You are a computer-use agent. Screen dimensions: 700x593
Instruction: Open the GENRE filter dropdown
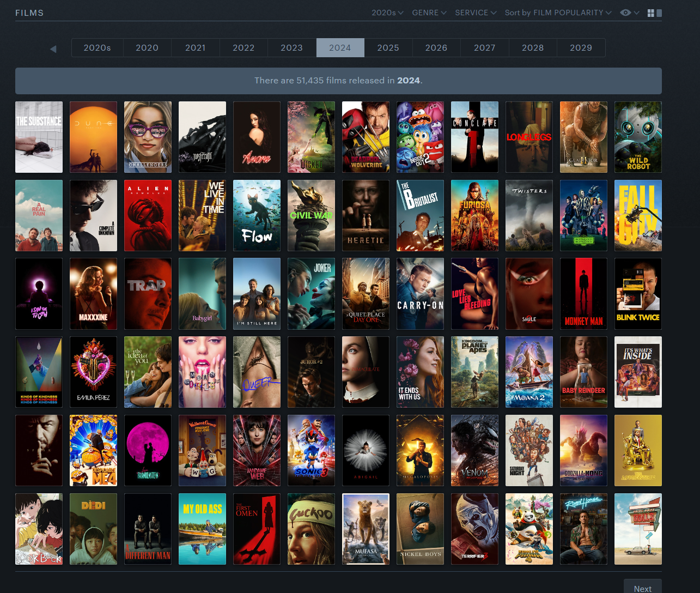pos(429,13)
